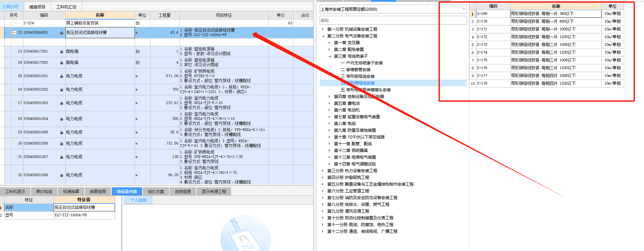Expand 第四章 控制设备及低压电器 node

329,97
